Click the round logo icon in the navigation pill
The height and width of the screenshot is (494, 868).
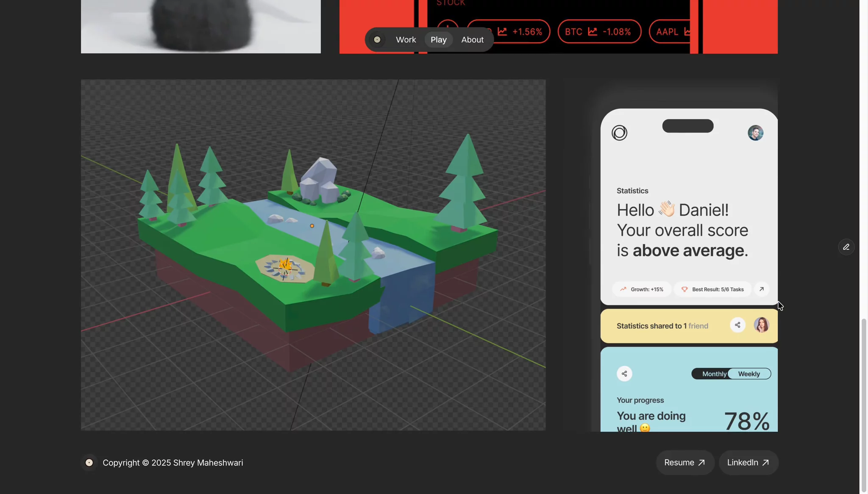pos(377,40)
